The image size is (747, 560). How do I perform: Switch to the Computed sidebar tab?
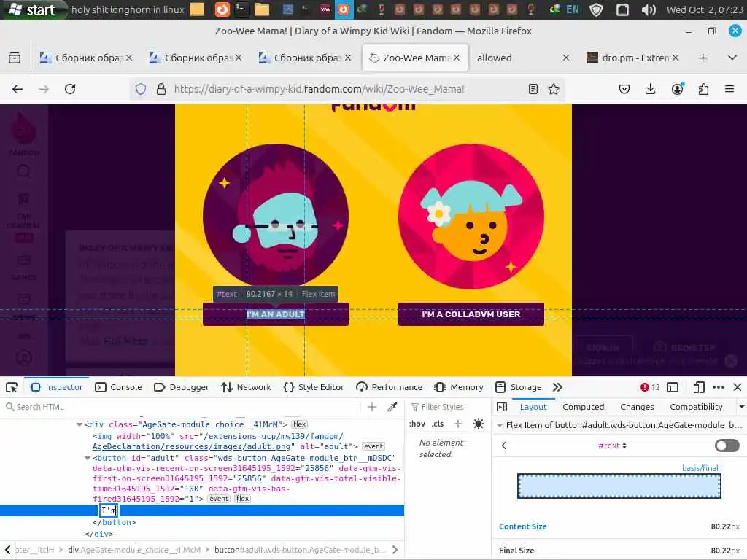coord(583,407)
